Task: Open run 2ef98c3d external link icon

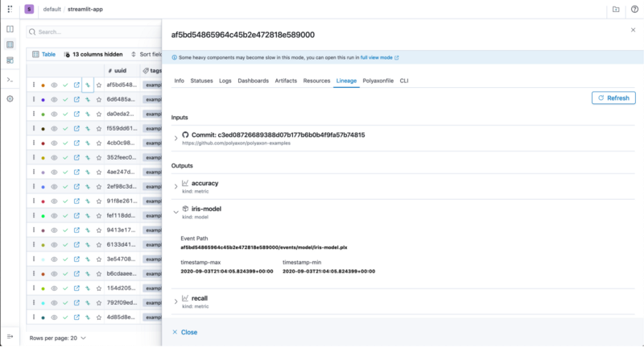Action: pyautogui.click(x=76, y=187)
